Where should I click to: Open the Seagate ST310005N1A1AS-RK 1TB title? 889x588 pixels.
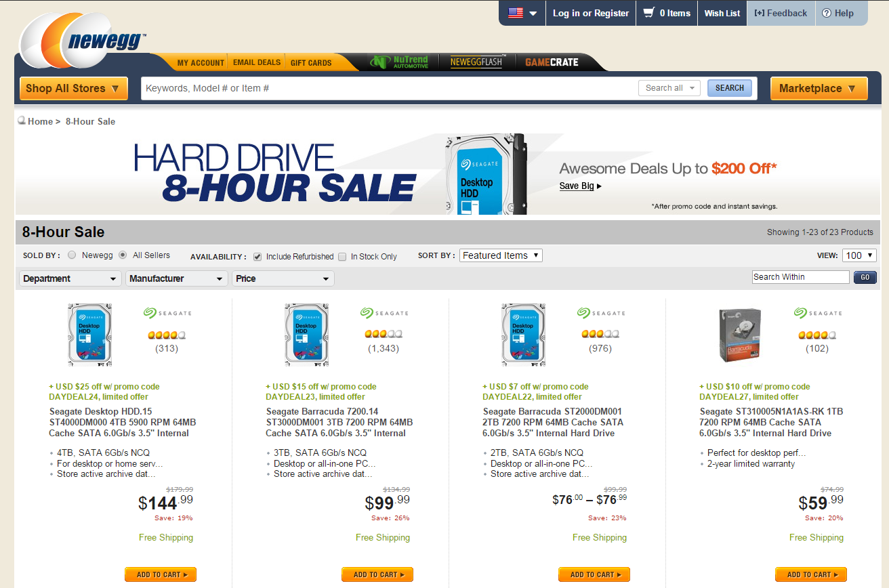pyautogui.click(x=771, y=422)
